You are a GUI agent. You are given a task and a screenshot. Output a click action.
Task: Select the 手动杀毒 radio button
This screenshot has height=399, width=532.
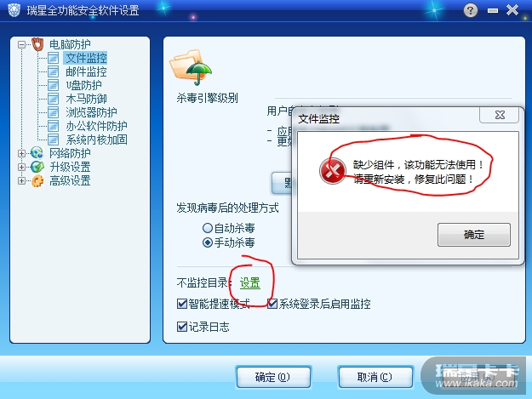(x=208, y=242)
